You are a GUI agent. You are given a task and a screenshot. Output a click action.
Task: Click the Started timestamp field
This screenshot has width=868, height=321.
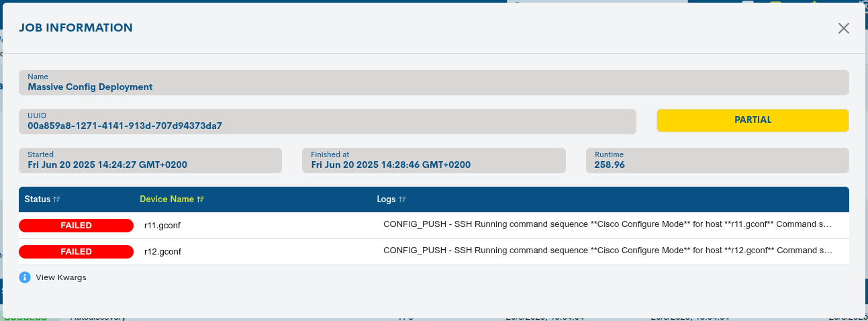(x=150, y=160)
